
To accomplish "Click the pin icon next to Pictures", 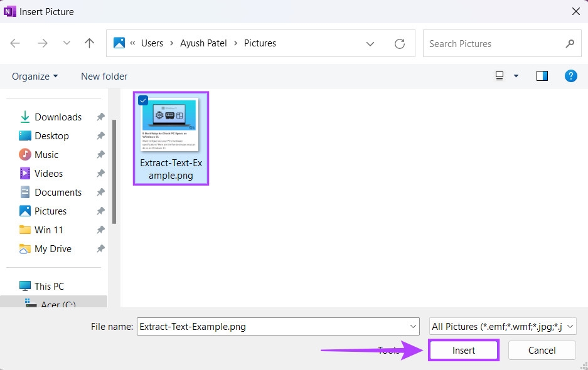I will tap(100, 211).
